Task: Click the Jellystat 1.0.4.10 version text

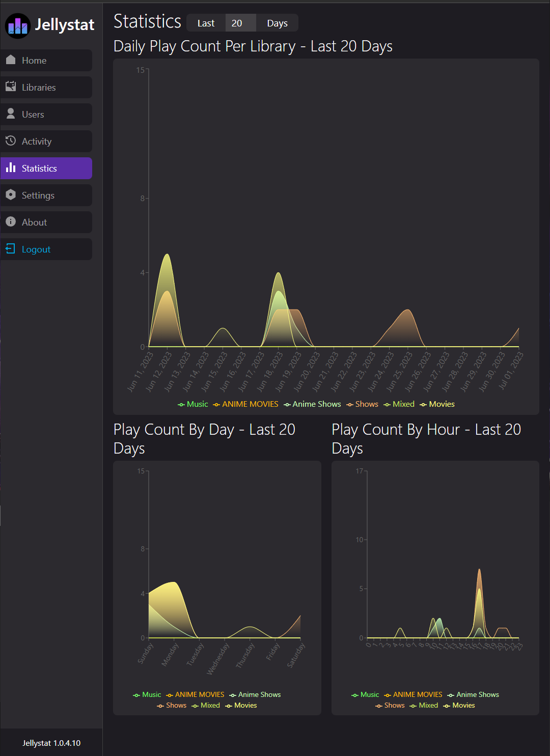Action: [x=51, y=743]
